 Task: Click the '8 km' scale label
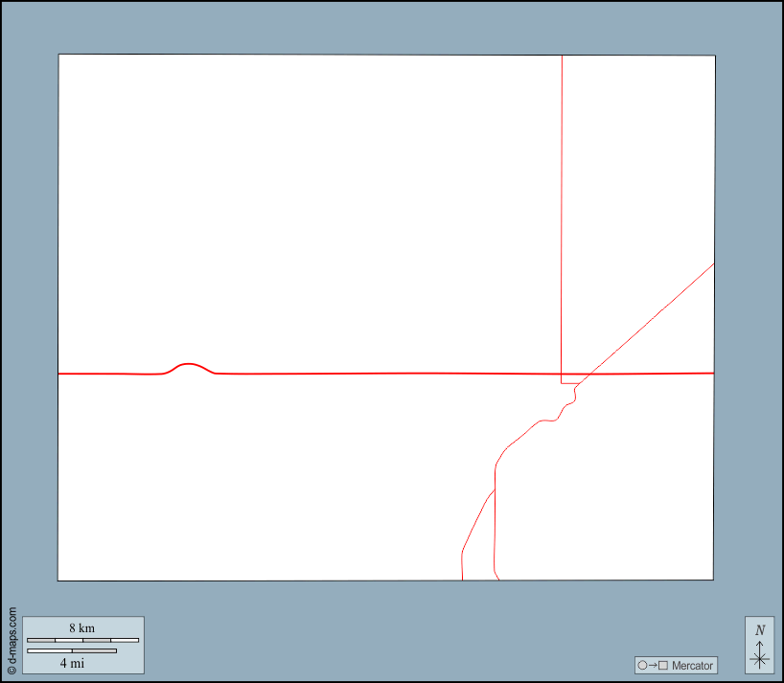click(x=81, y=628)
